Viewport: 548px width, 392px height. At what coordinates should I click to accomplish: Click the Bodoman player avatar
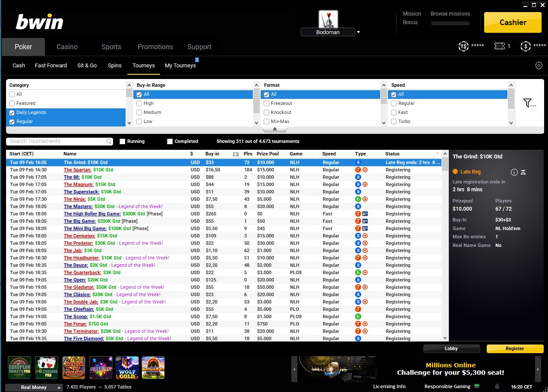328,19
